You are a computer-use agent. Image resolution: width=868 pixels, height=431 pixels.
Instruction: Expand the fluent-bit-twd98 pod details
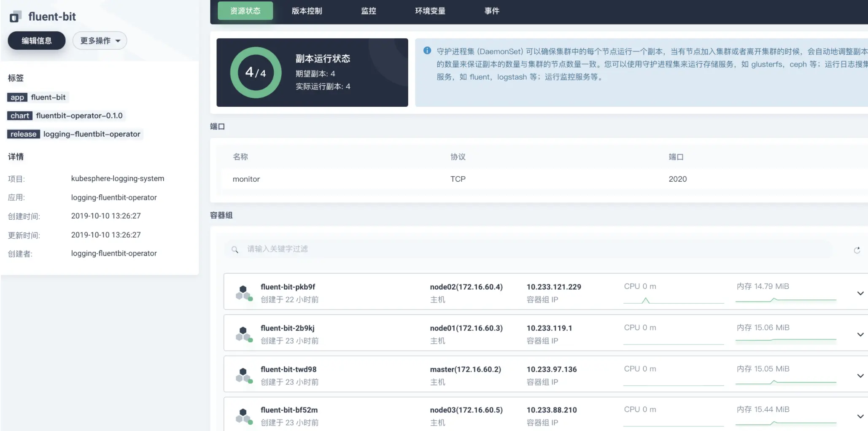[860, 376]
